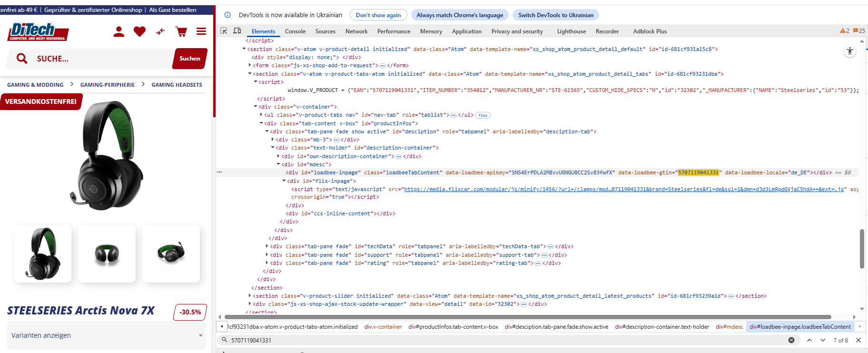Click the info icon in language notice
The width and height of the screenshot is (868, 353).
coord(227,15)
